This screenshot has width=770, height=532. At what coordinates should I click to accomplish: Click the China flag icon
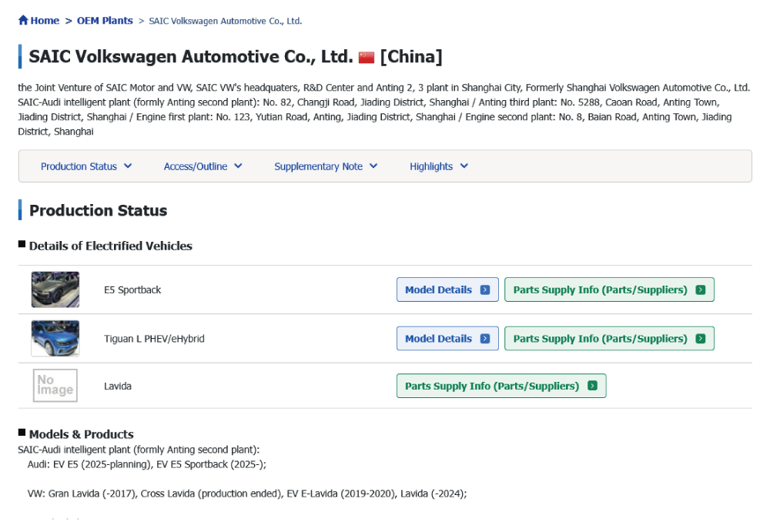point(367,58)
